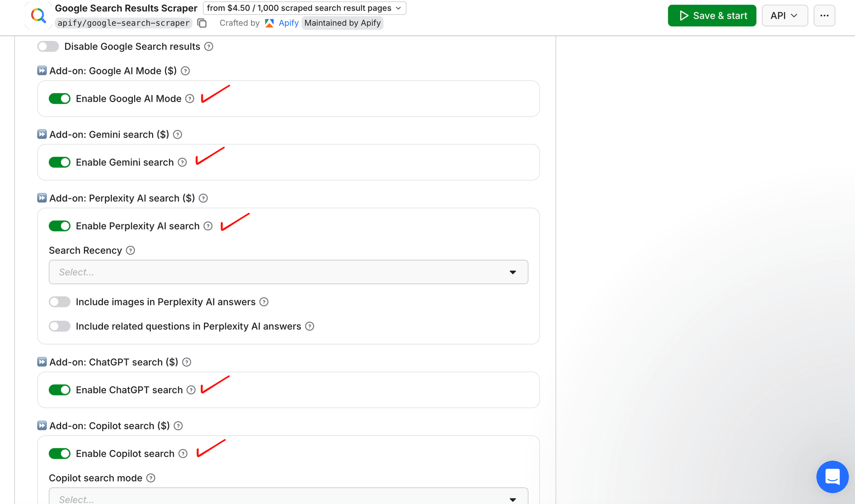
Task: Open the chat support bubble
Action: pos(832,477)
